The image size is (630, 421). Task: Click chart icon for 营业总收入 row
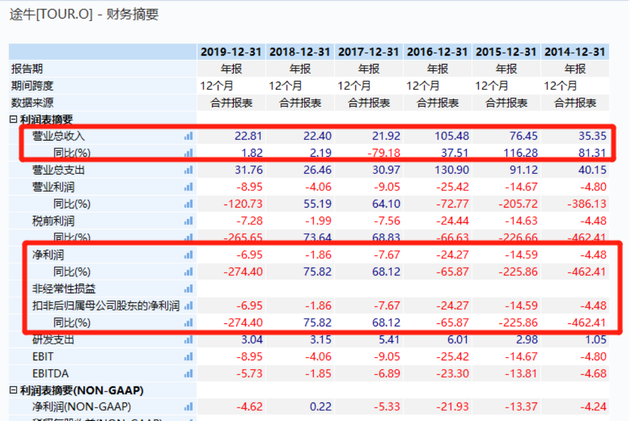pos(188,136)
